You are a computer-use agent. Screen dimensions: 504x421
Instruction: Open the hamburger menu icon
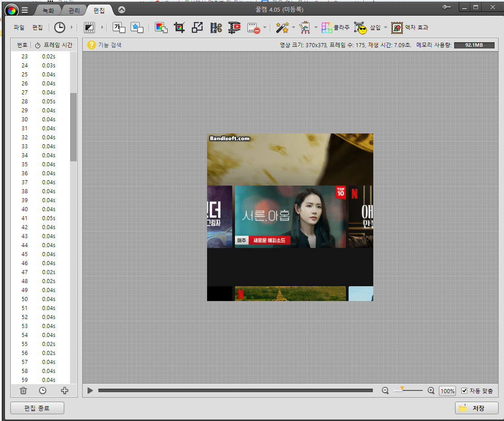point(25,11)
